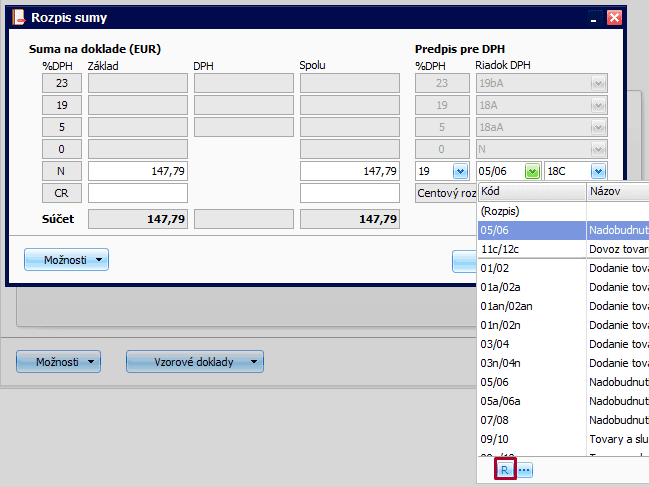Screen dimensions: 649x487
Task: Click the R icon below the list
Action: (506, 469)
